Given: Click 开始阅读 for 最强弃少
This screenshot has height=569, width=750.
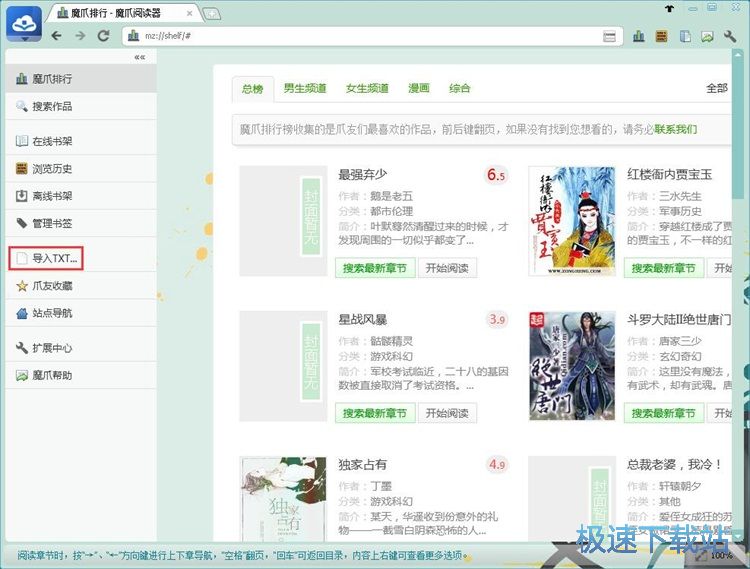Looking at the screenshot, I should (x=447, y=268).
